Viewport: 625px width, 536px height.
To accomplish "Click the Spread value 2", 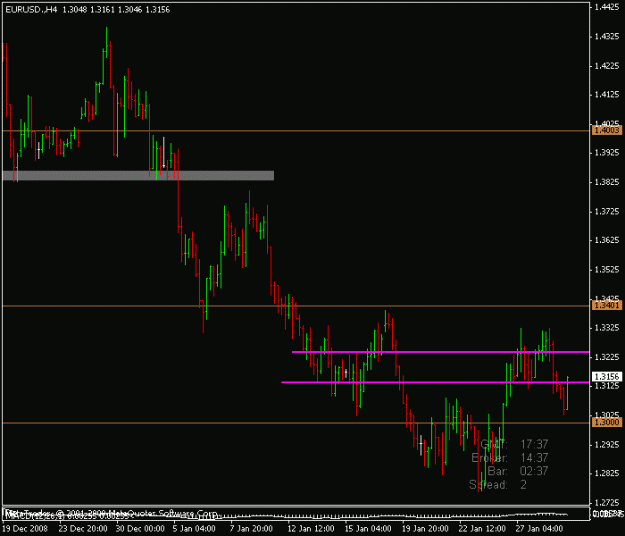I will coord(523,485).
